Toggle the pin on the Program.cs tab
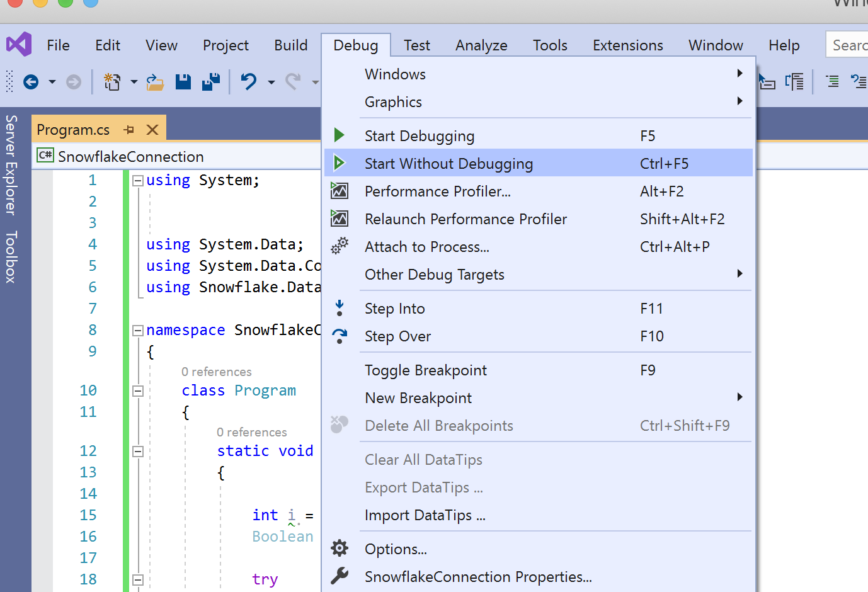The height and width of the screenshot is (592, 868). pyautogui.click(x=130, y=129)
